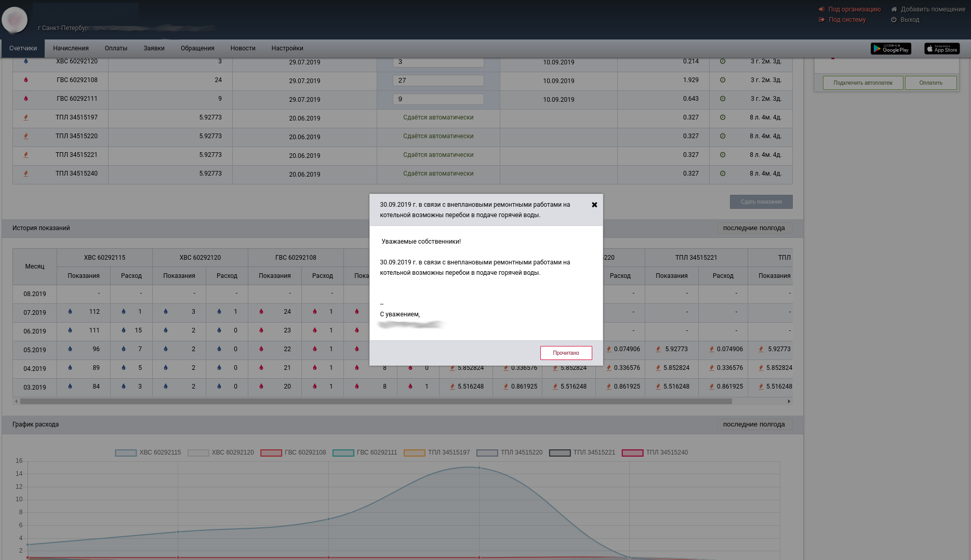
Task: Switch to the Оплаты tab
Action: (116, 48)
